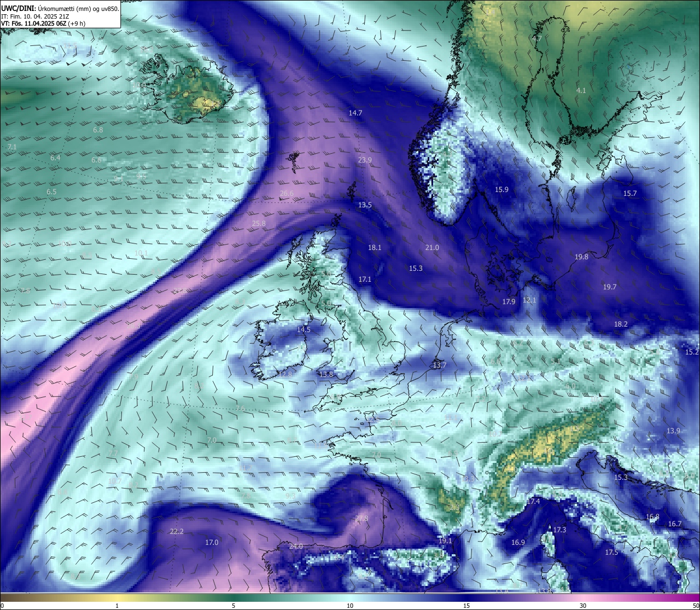The width and height of the screenshot is (700, 610).
Task: Click the 6.8 value south of Iceland
Action: (x=98, y=130)
